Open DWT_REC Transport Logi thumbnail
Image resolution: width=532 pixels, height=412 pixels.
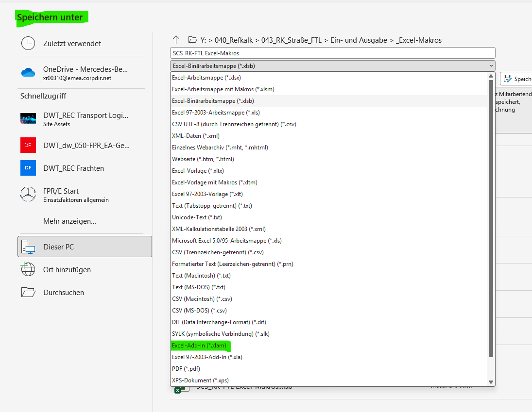tap(28, 118)
